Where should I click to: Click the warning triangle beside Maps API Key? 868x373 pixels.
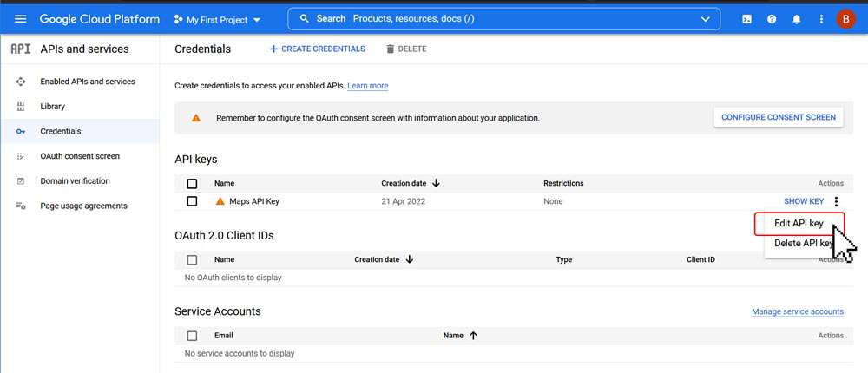coord(220,201)
